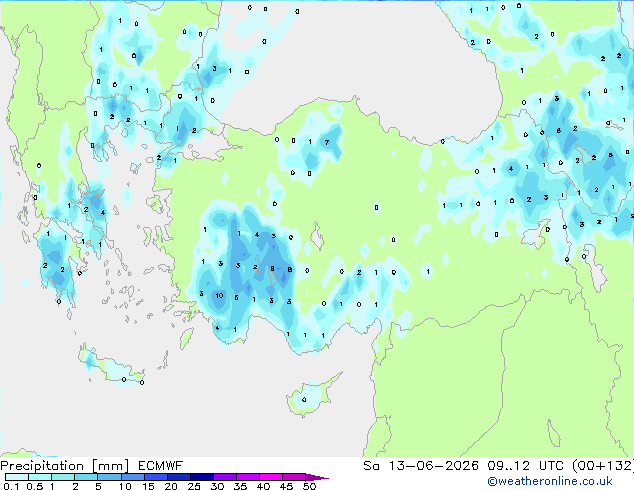The height and width of the screenshot is (490, 634).
Task: Pick the dark navy swatch between 25 and 30
Action: (x=202, y=477)
